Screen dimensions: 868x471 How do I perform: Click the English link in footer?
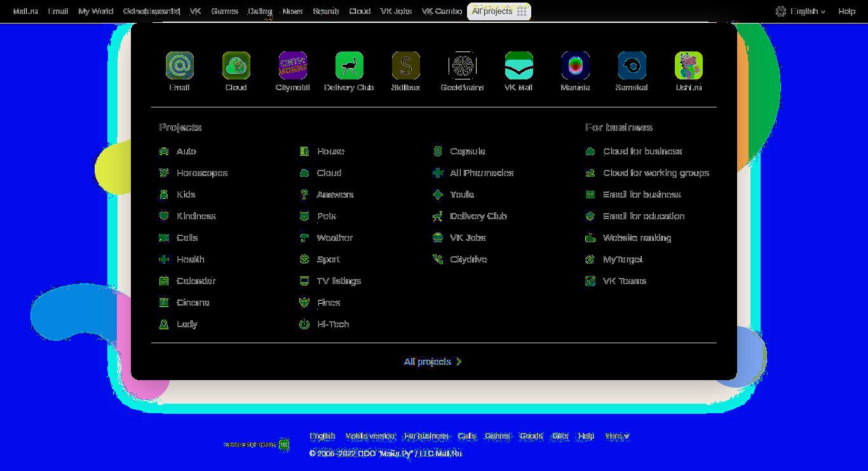(x=322, y=436)
